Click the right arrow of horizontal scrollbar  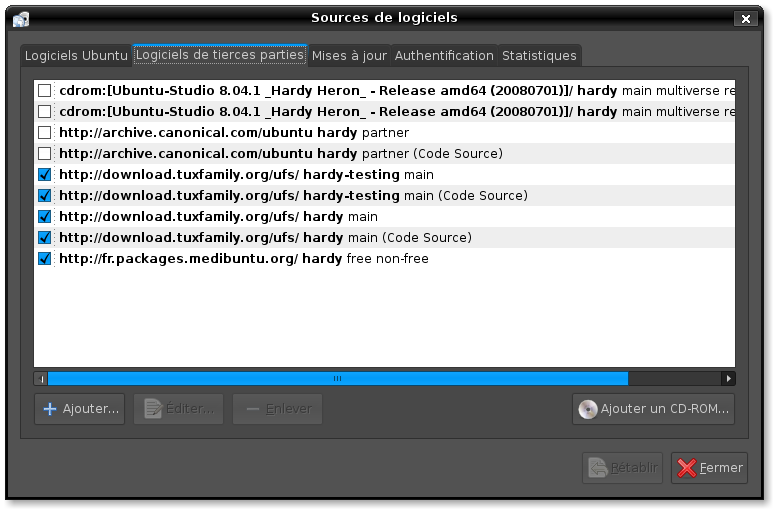pos(729,379)
